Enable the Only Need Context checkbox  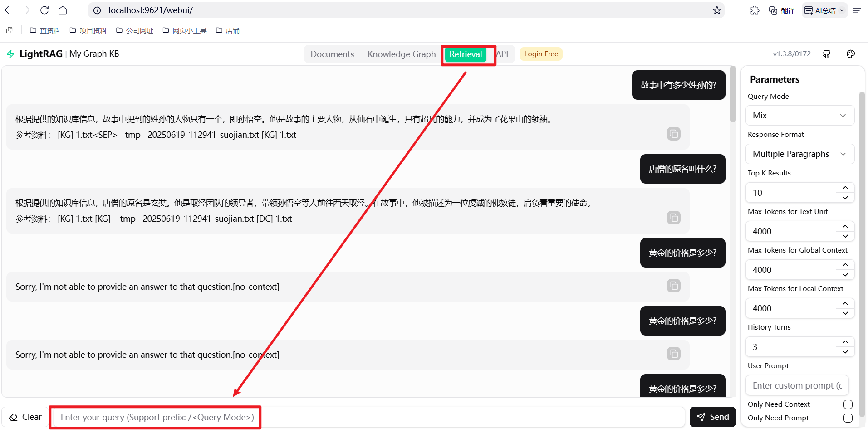coord(848,404)
